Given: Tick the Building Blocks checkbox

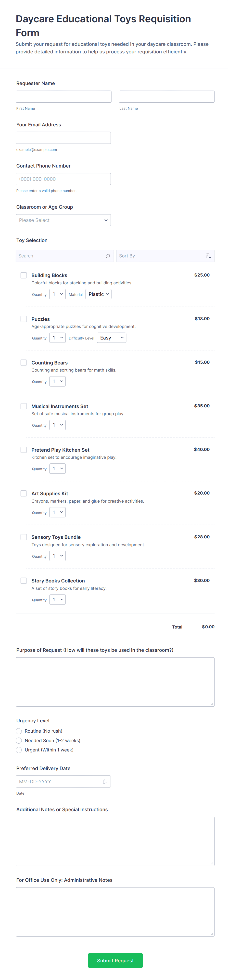Looking at the screenshot, I should point(24,275).
